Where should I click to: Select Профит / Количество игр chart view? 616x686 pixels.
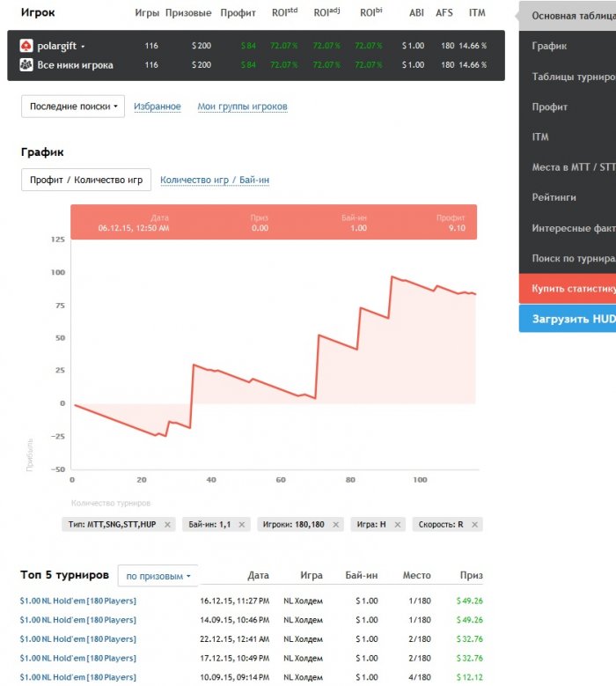coord(86,180)
